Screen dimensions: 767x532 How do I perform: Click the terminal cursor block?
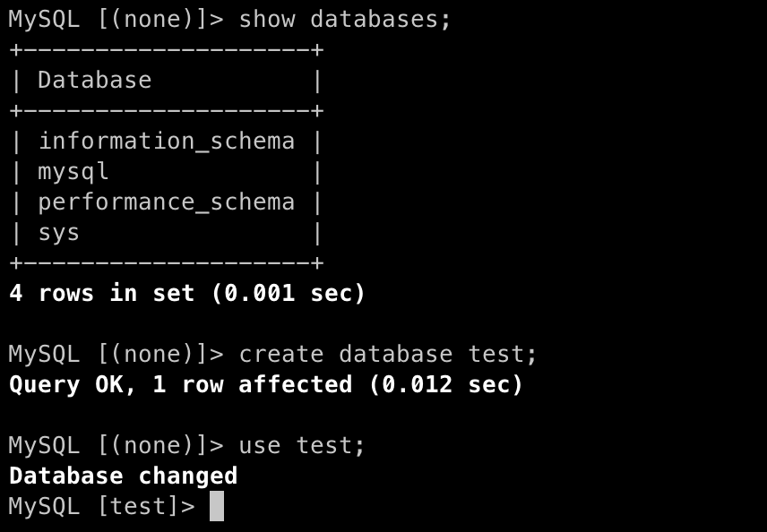[x=217, y=506]
